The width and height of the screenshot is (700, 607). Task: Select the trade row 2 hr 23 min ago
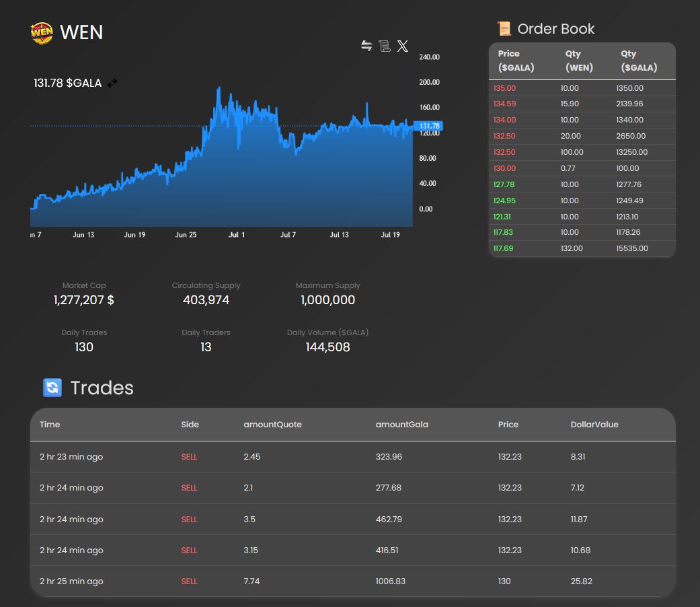[352, 457]
